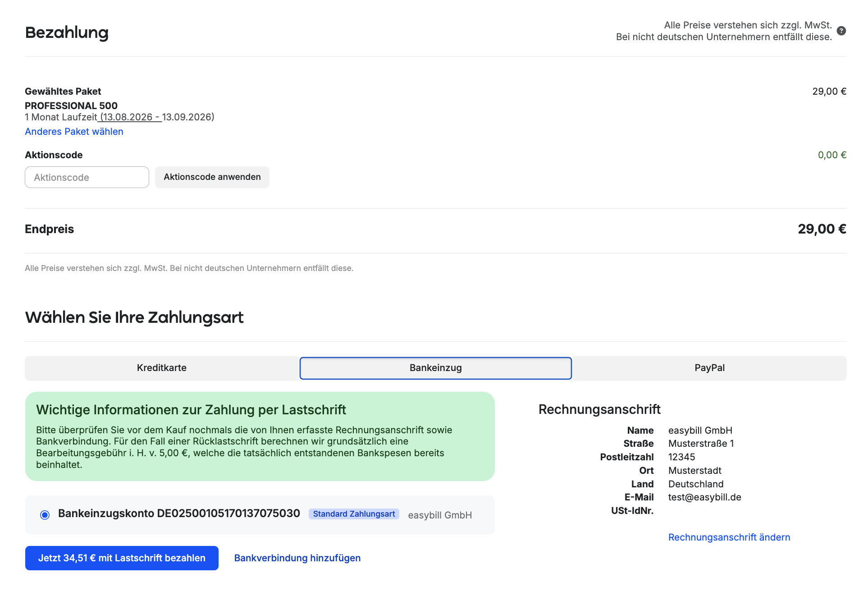
Task: Click the Deutschland country value
Action: (696, 484)
